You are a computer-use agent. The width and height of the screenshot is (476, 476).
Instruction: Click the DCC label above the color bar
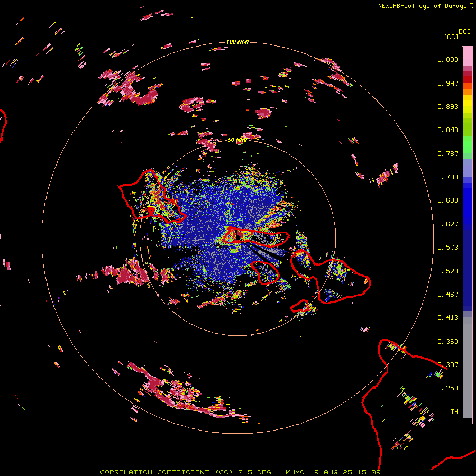click(x=464, y=31)
